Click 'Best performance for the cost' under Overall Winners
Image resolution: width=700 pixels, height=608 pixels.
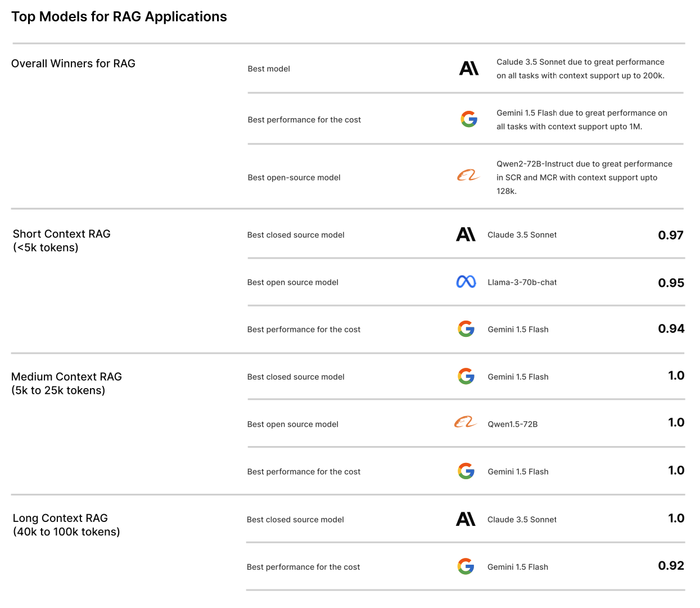pyautogui.click(x=304, y=120)
